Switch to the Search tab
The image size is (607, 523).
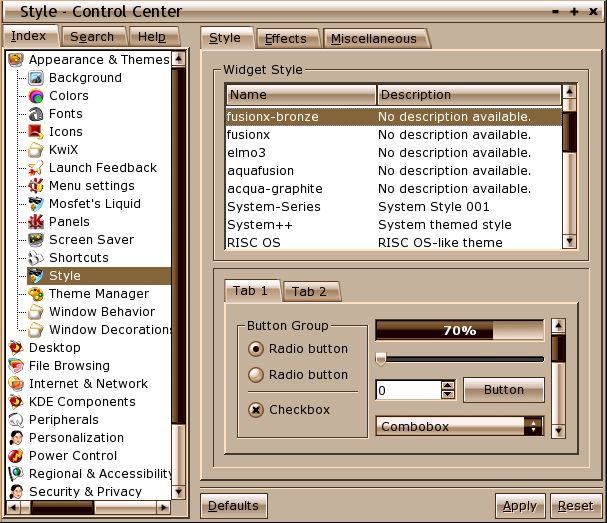92,37
